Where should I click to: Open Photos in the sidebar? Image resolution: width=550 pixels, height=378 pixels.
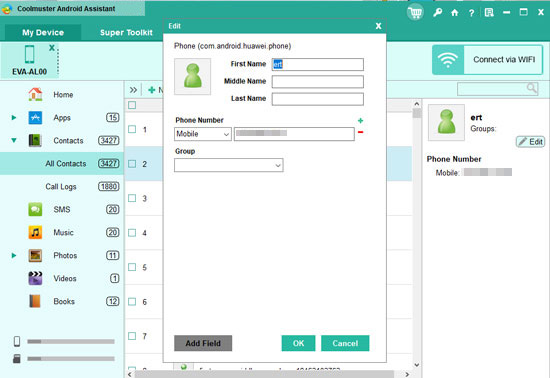pyautogui.click(x=65, y=256)
